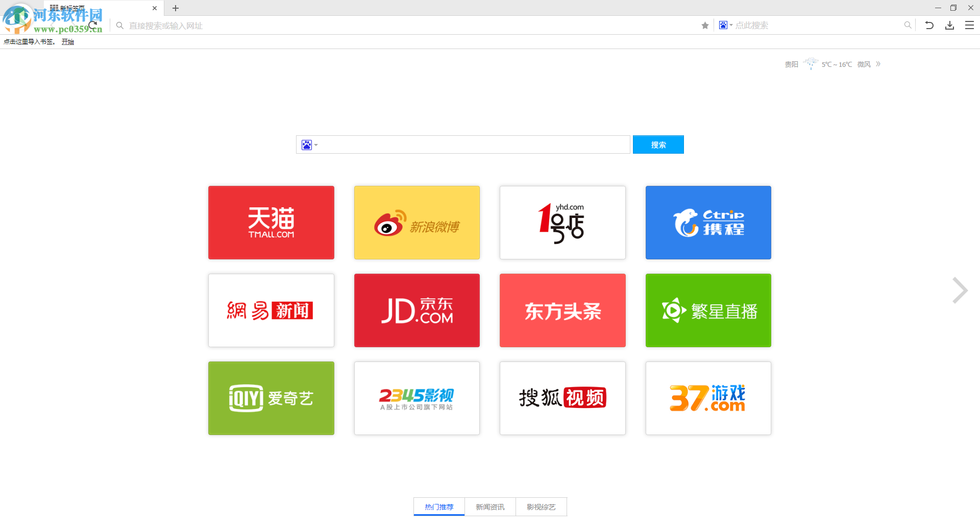Open the dropdown beside the toolbar image search
This screenshot has height=531, width=980.
[730, 25]
